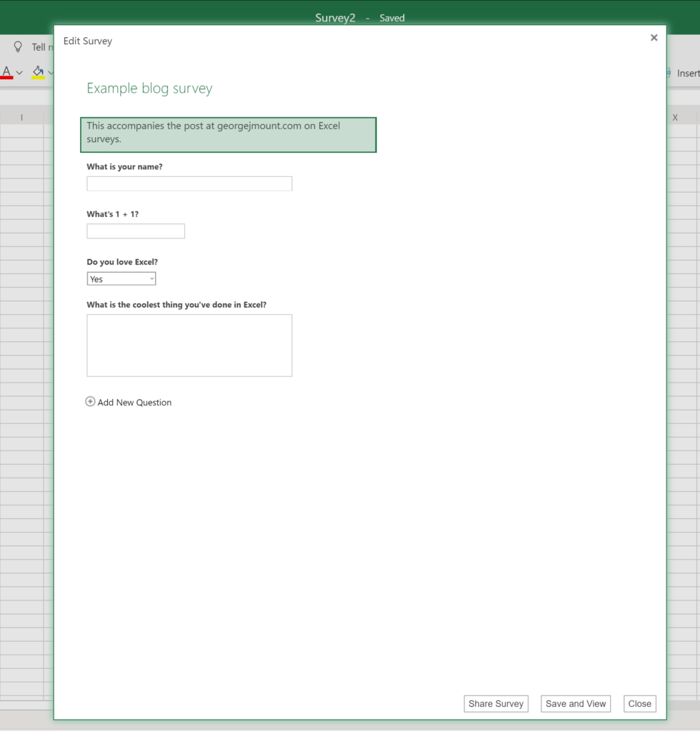Click the Share Survey button
The width and height of the screenshot is (700, 731).
coord(496,704)
